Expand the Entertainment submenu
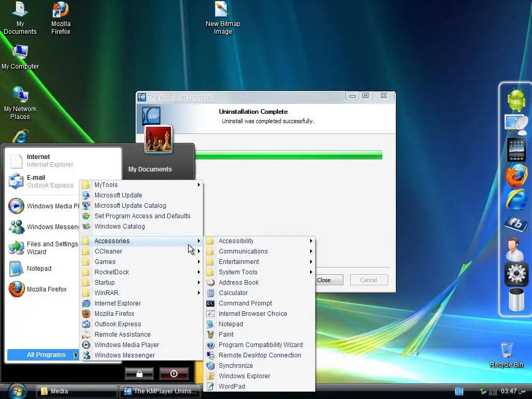532x399 pixels. [259, 262]
